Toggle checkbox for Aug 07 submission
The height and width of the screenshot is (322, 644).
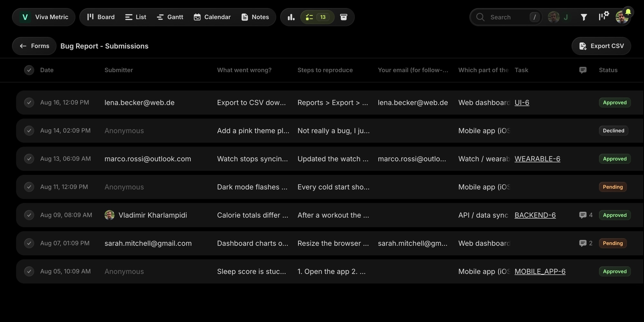point(29,243)
